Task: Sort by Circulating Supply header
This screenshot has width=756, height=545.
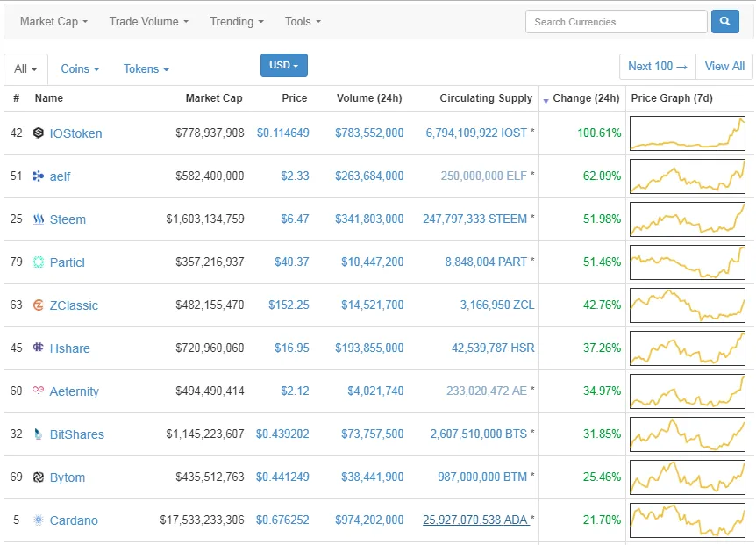Action: point(486,98)
